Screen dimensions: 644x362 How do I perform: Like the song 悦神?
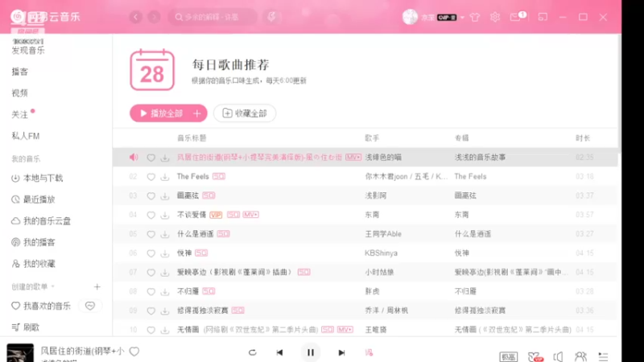(x=151, y=253)
